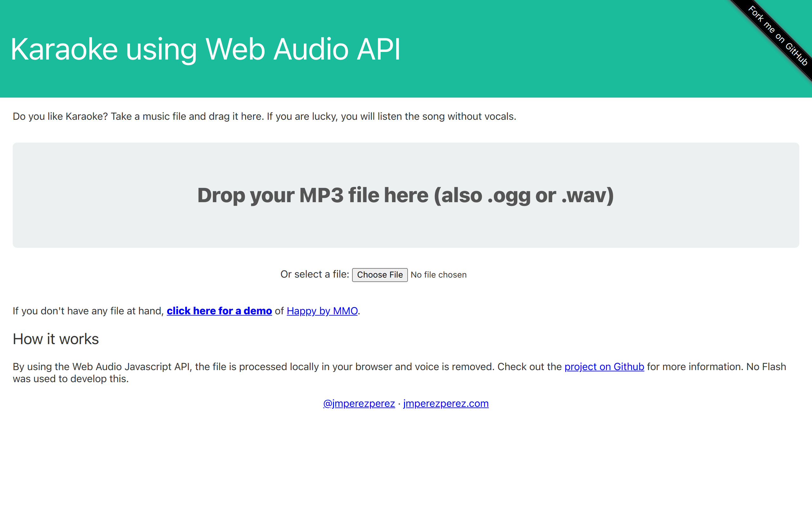Select the file input field

point(381,274)
